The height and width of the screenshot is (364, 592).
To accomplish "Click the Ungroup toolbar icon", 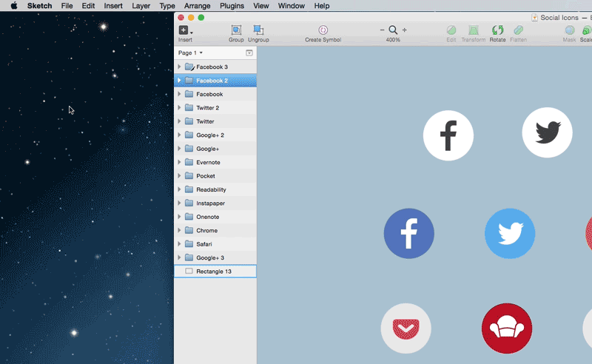I will 258,30.
